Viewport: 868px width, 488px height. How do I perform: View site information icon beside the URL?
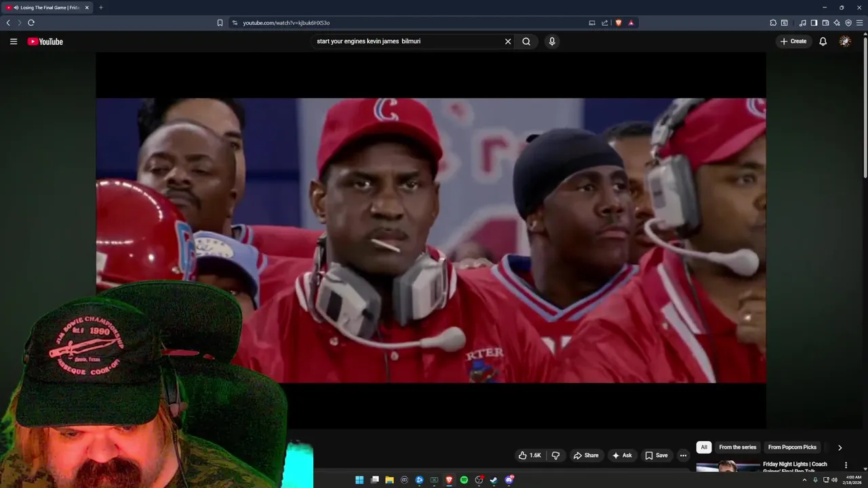click(235, 22)
